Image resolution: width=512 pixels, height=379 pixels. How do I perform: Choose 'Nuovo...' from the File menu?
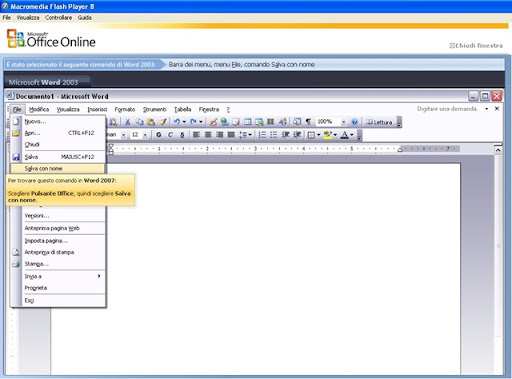pos(58,121)
